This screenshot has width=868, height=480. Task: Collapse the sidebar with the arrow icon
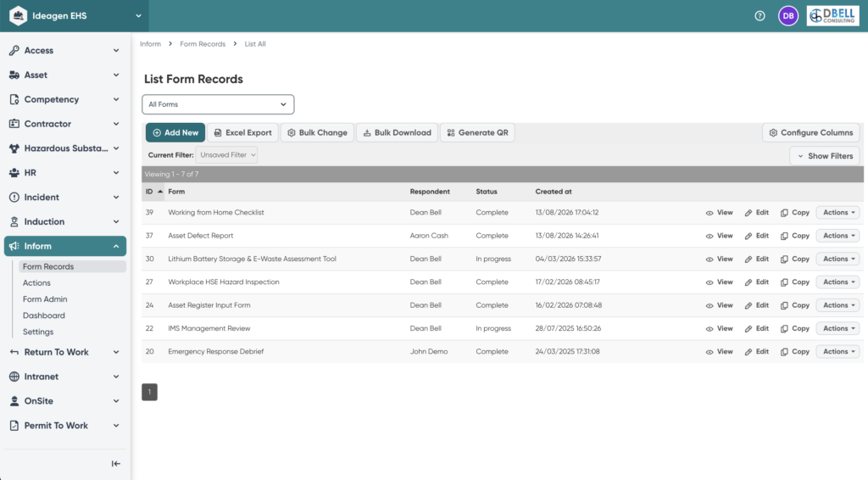(x=115, y=463)
